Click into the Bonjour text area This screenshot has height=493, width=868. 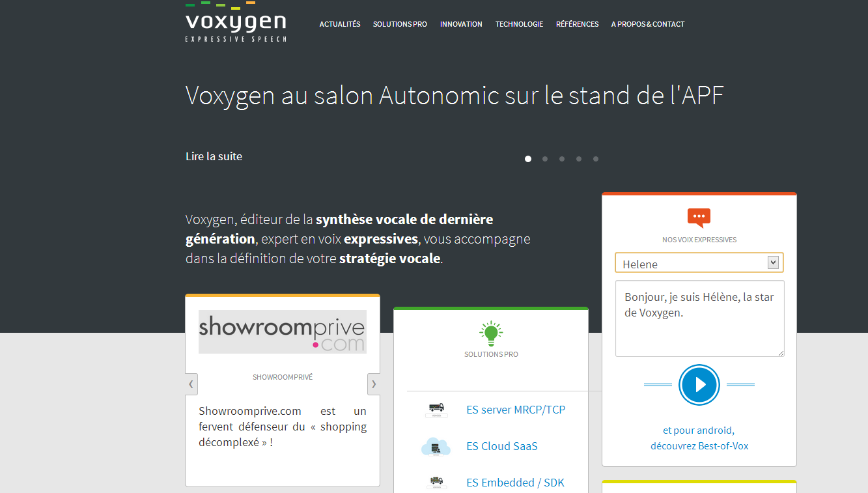click(699, 318)
